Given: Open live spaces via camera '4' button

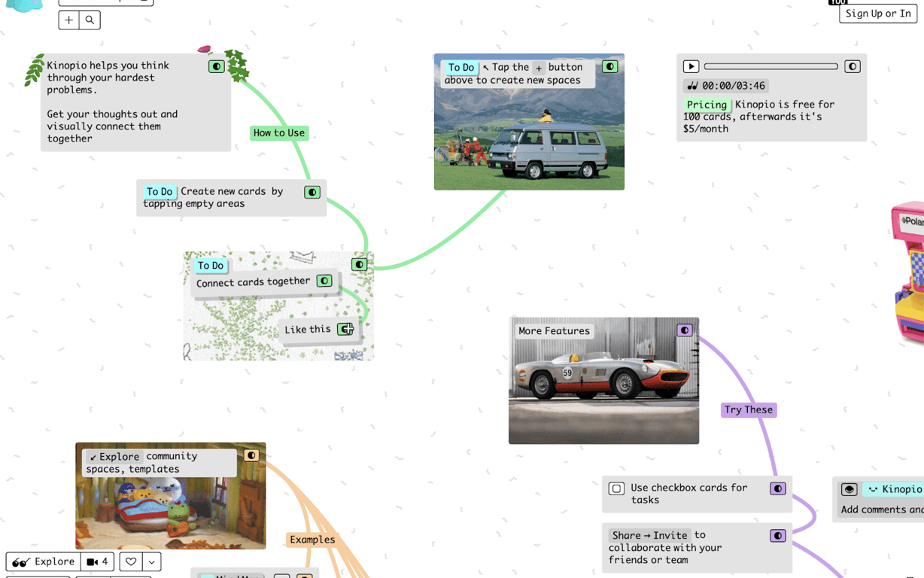Looking at the screenshot, I should tap(98, 561).
